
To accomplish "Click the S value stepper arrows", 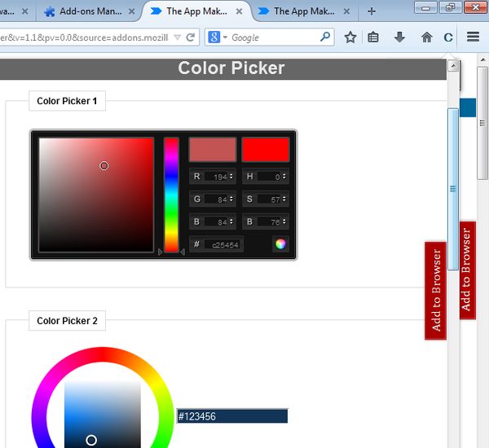I will click(x=284, y=199).
